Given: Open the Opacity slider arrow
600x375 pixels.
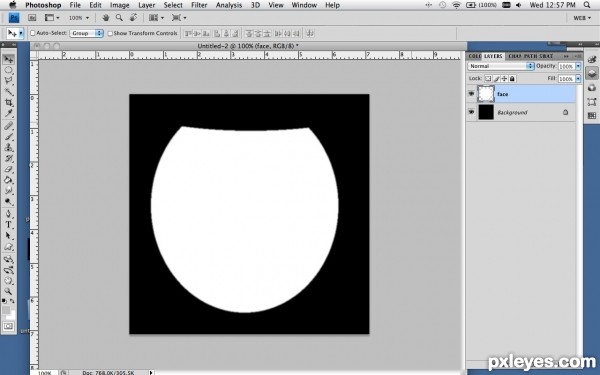Looking at the screenshot, I should [578, 66].
